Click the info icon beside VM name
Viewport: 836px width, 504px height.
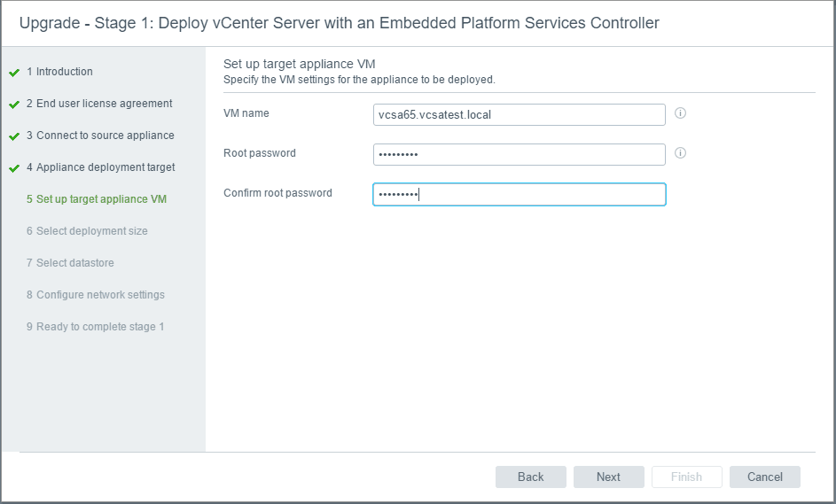681,113
